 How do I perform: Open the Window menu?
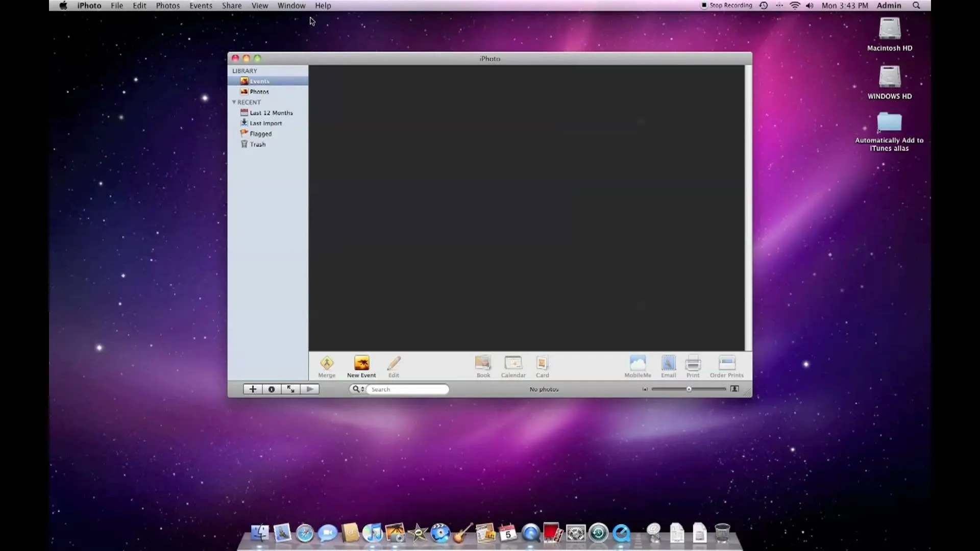pos(291,6)
